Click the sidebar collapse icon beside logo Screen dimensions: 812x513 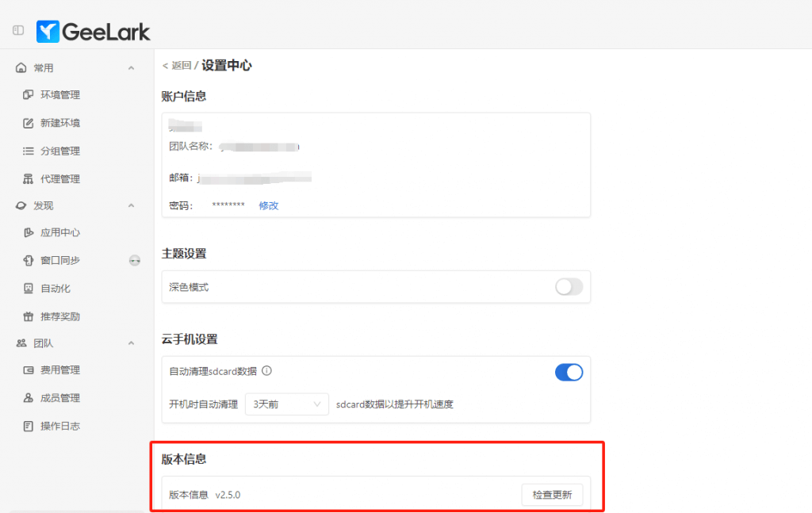point(17,31)
